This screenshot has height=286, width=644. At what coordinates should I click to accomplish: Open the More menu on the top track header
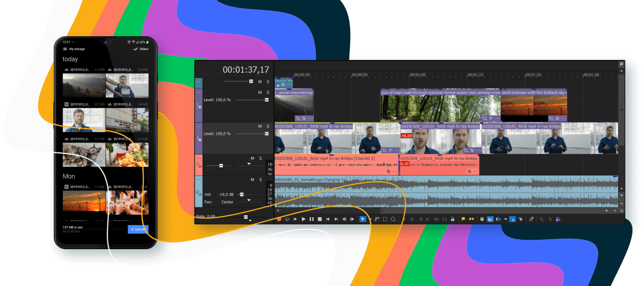[198, 81]
